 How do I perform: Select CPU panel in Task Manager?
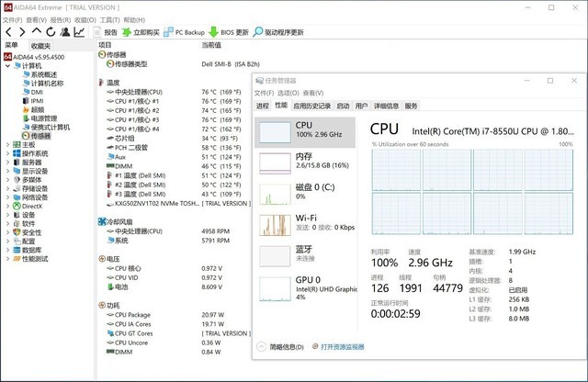pos(305,132)
